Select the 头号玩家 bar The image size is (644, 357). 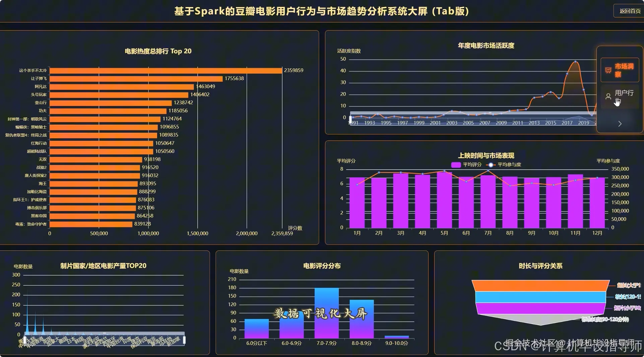tap(119, 95)
